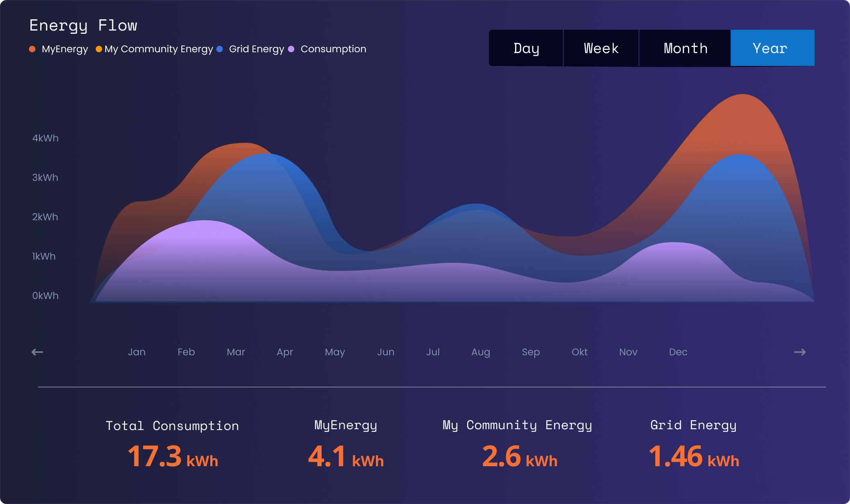Viewport: 850px width, 504px height.
Task: Click the Dec month label
Action: click(x=678, y=352)
